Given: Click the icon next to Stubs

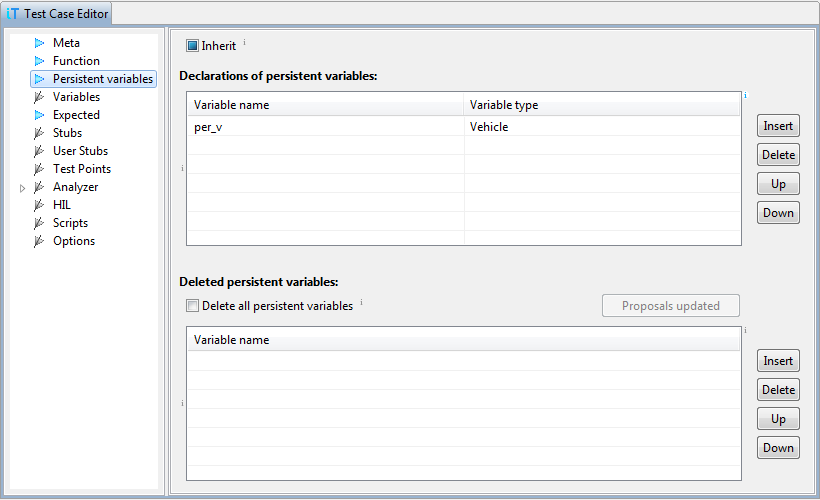Looking at the screenshot, I should coord(39,133).
